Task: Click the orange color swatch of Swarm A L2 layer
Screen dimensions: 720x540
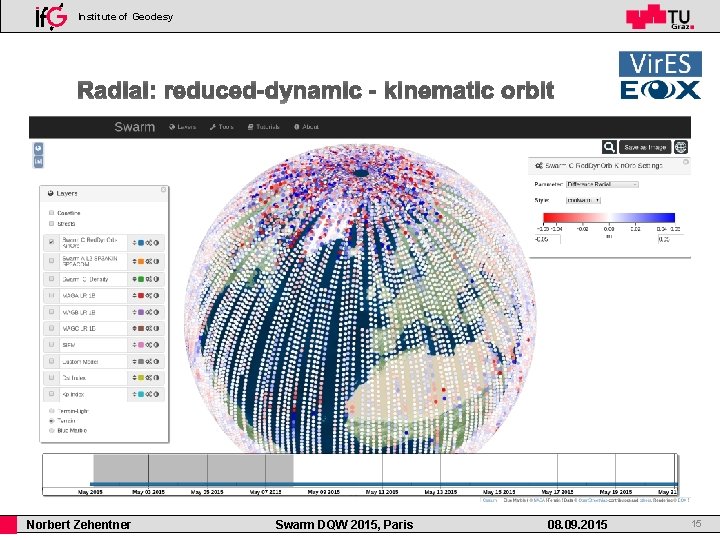Action: pos(141,261)
